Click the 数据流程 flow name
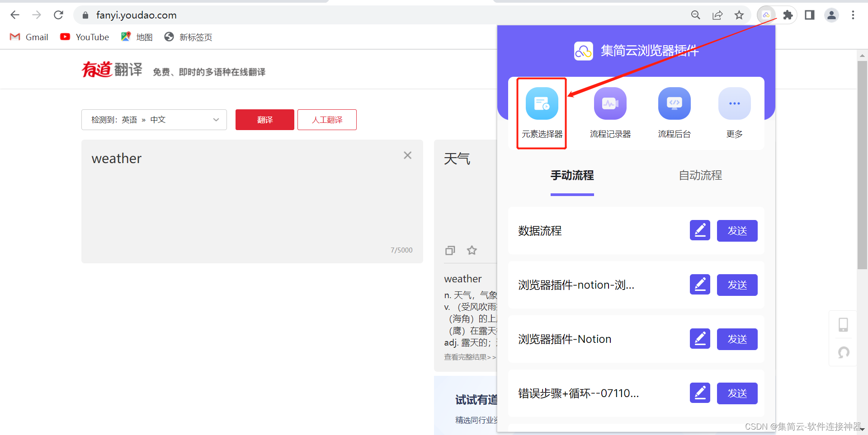The width and height of the screenshot is (868, 435). [x=540, y=231]
